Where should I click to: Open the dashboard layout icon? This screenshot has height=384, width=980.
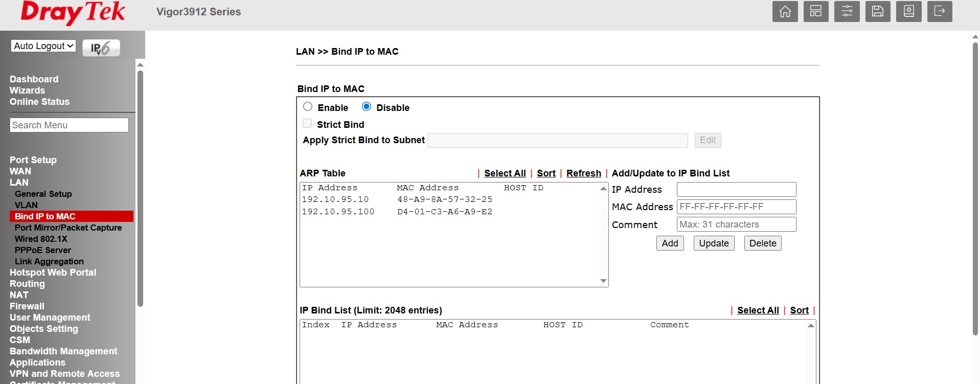816,12
